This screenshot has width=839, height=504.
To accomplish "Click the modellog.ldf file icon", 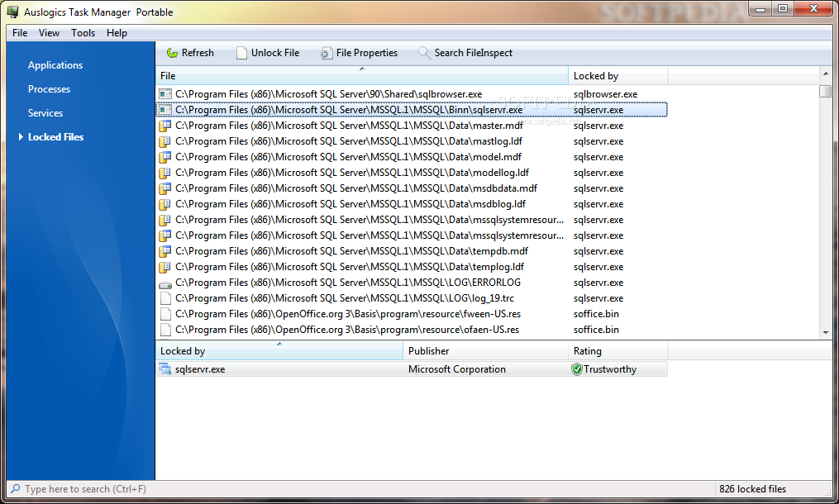I will click(165, 173).
